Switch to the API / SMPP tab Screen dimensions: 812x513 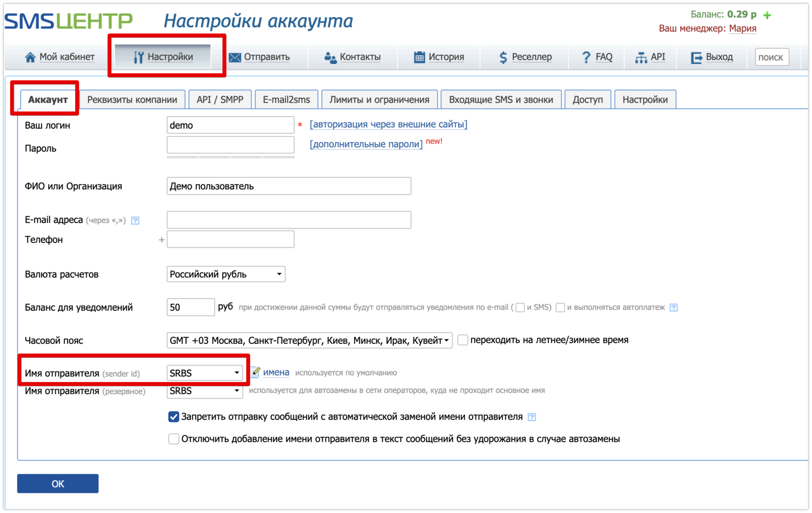(220, 100)
